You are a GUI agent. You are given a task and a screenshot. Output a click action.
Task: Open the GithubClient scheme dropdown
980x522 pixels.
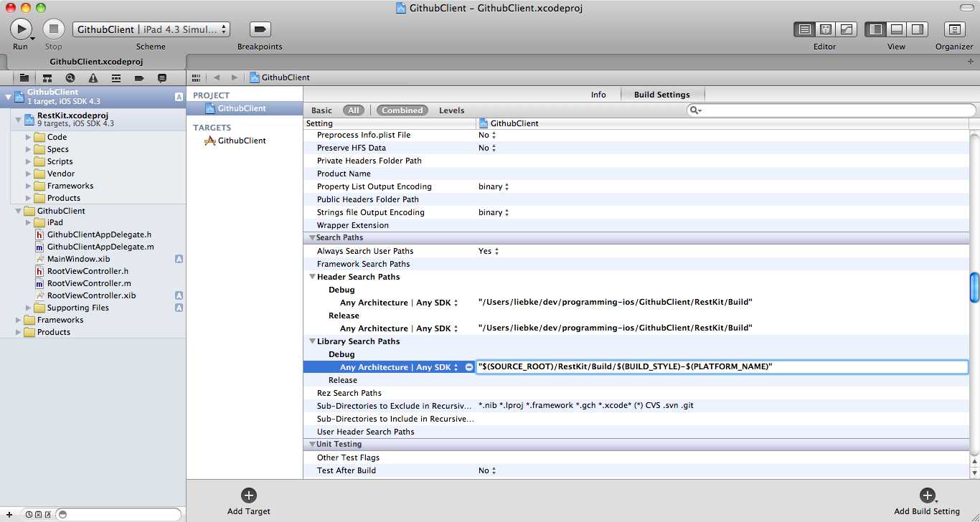point(151,29)
